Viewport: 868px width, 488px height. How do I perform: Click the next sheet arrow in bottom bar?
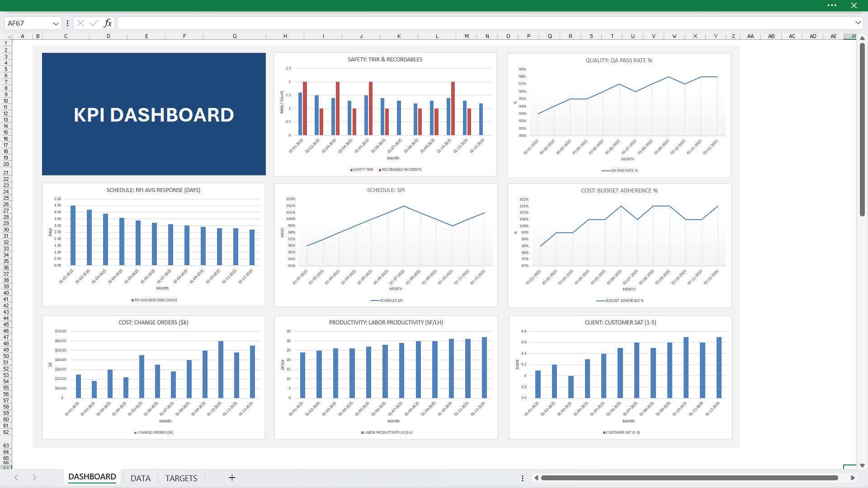34,478
